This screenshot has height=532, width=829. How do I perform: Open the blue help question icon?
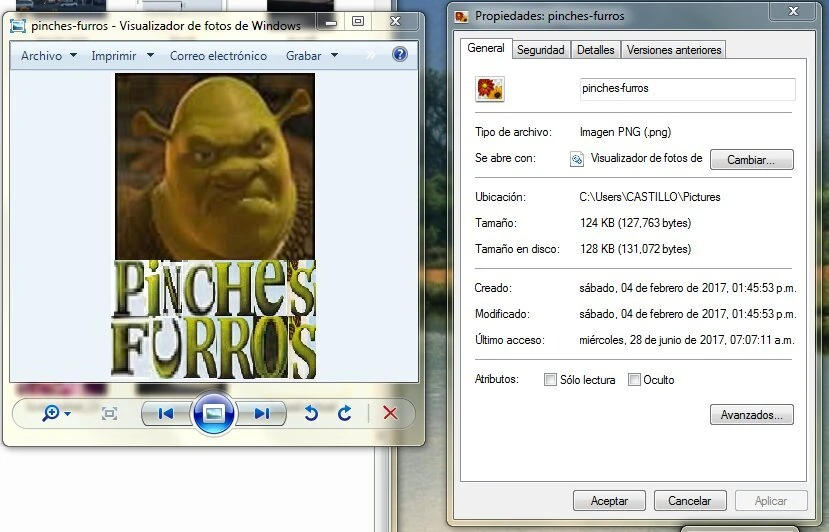point(400,55)
